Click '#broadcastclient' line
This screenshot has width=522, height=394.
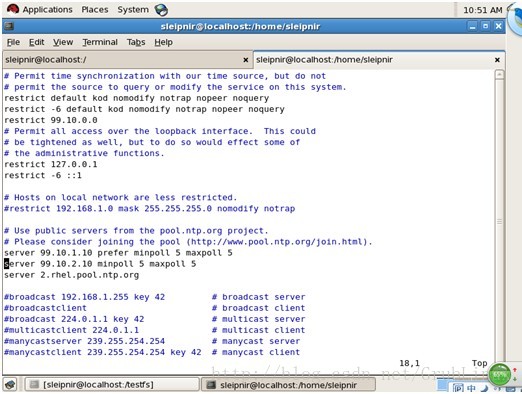pyautogui.click(x=45, y=308)
